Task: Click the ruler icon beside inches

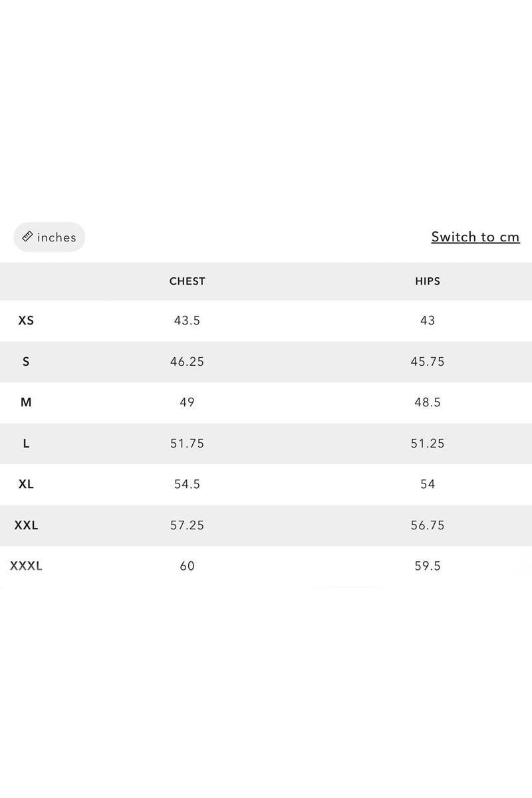Action: (28, 237)
